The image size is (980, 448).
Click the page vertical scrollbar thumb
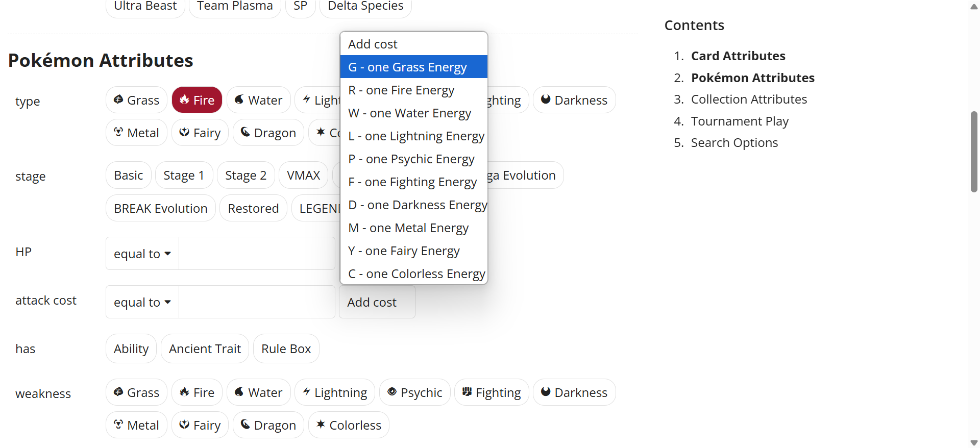tap(974, 152)
